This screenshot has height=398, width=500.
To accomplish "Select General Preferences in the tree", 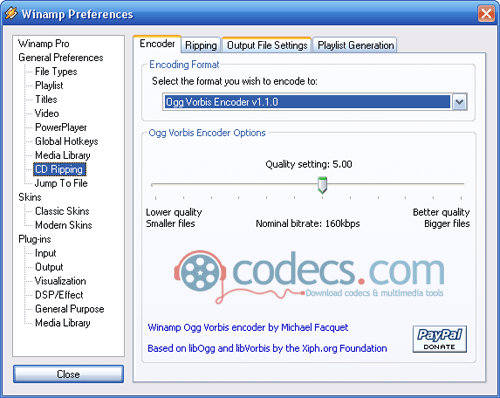I will [x=61, y=57].
